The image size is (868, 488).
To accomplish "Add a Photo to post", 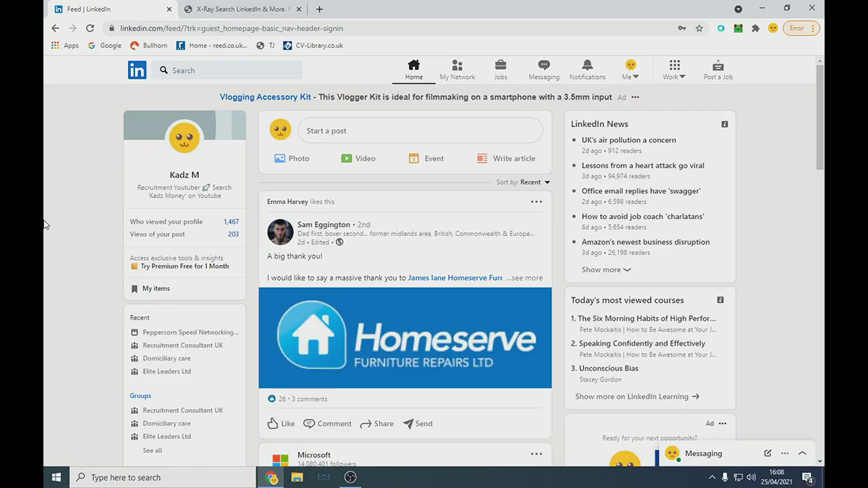I will tap(292, 158).
